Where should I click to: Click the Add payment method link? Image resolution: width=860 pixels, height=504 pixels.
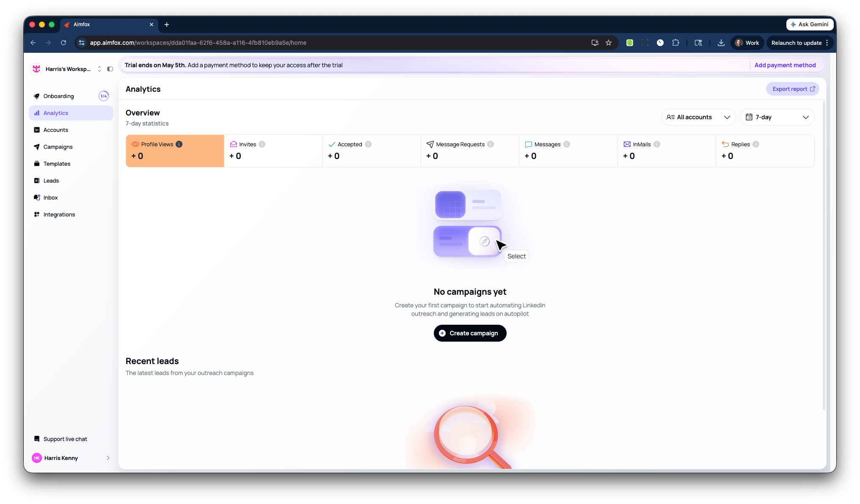785,65
